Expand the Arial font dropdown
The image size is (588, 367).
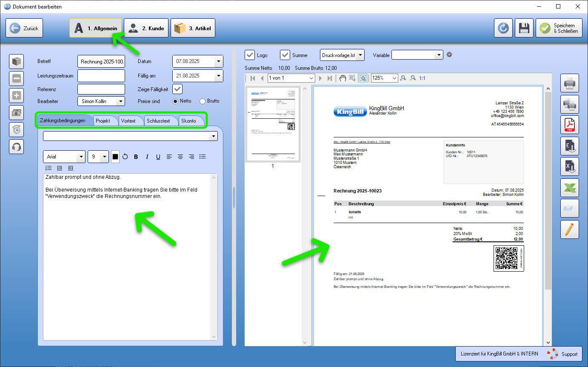tap(81, 157)
